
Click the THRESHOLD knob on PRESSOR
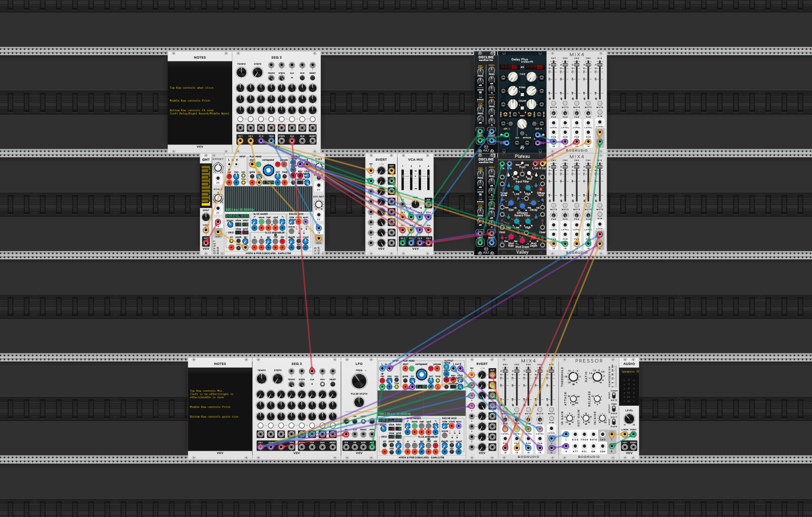tap(573, 377)
